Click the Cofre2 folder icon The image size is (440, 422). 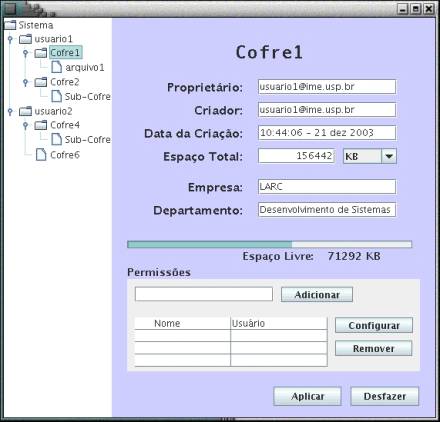point(41,82)
